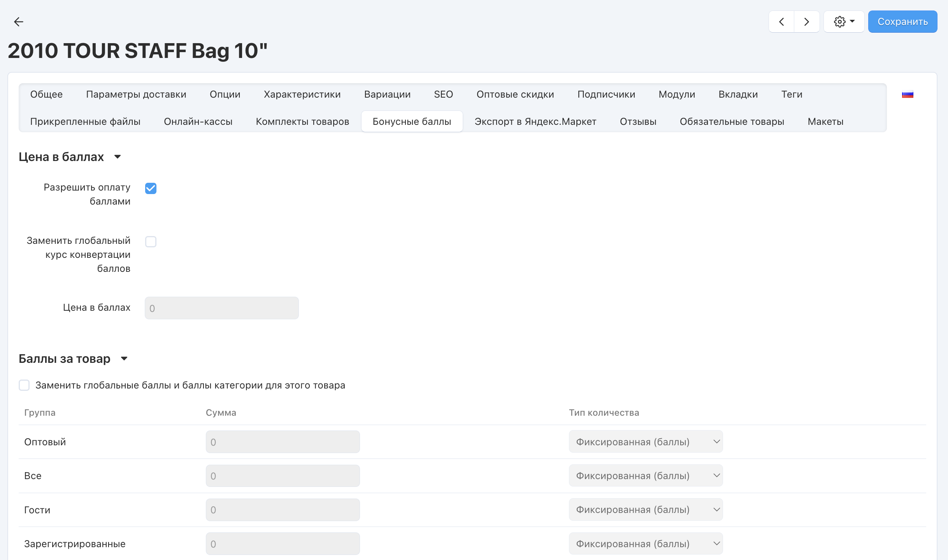948x560 pixels.
Task: Open the Экспорт в Яндекс.Маркет tab
Action: 535,122
